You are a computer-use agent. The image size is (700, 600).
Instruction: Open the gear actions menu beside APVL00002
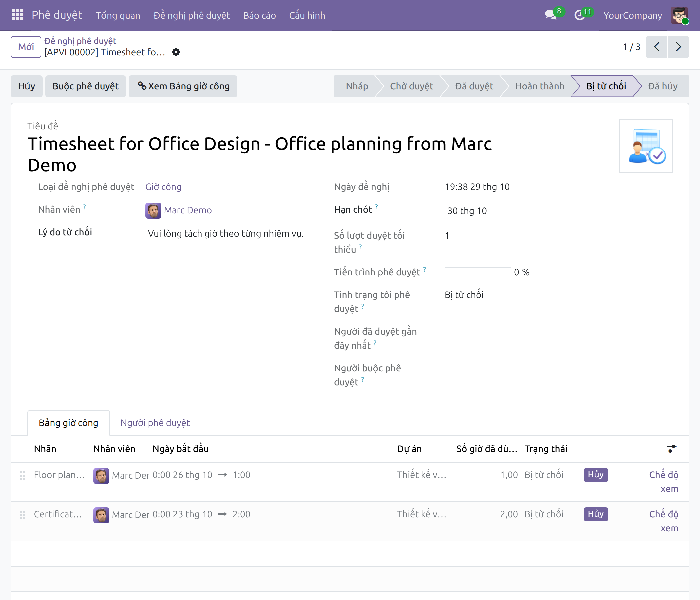click(x=176, y=52)
